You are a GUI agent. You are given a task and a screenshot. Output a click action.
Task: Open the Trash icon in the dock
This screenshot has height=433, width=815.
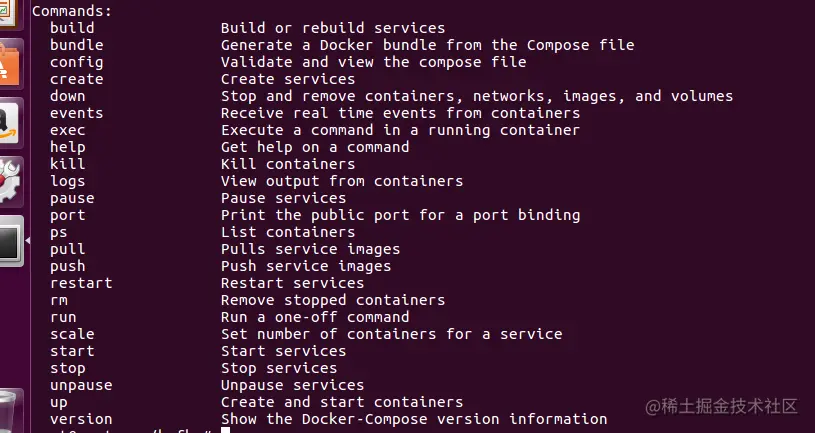coord(10,412)
